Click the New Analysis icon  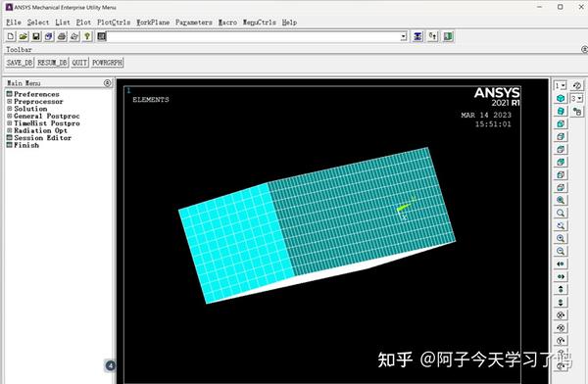tap(11, 36)
